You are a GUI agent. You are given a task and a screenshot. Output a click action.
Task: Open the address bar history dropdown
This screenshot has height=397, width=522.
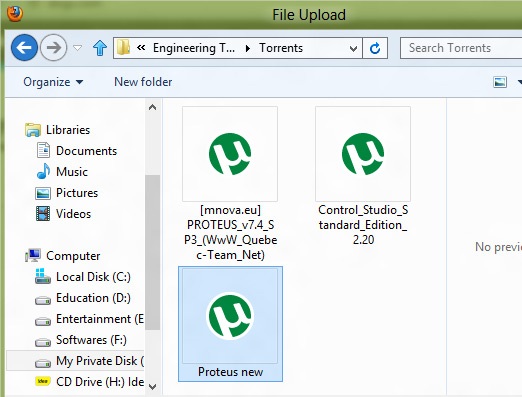pos(353,49)
